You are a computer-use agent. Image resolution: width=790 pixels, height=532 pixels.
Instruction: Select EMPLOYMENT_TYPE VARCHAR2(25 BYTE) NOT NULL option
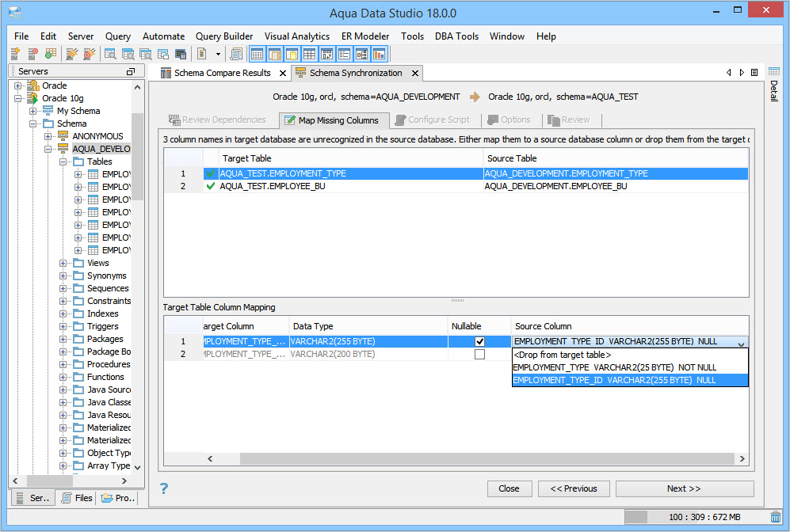click(630, 367)
